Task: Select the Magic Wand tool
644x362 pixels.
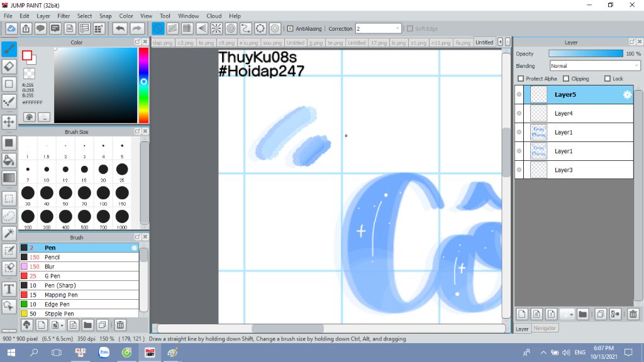Action: 9,233
